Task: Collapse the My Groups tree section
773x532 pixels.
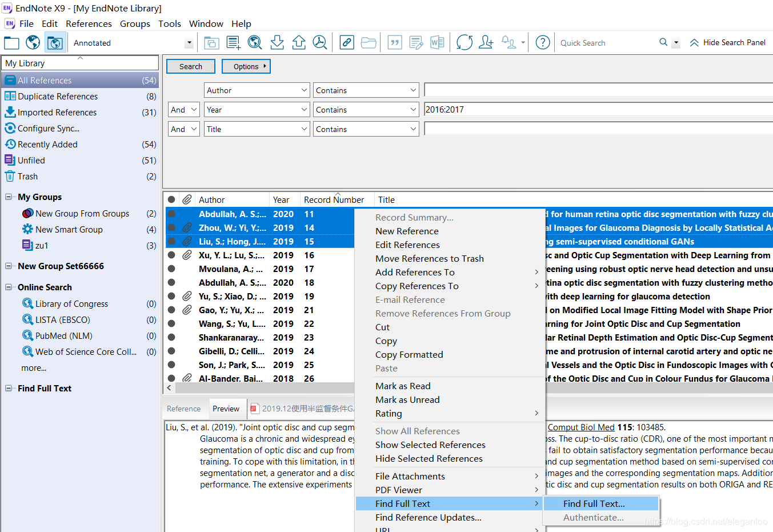Action: (x=9, y=197)
